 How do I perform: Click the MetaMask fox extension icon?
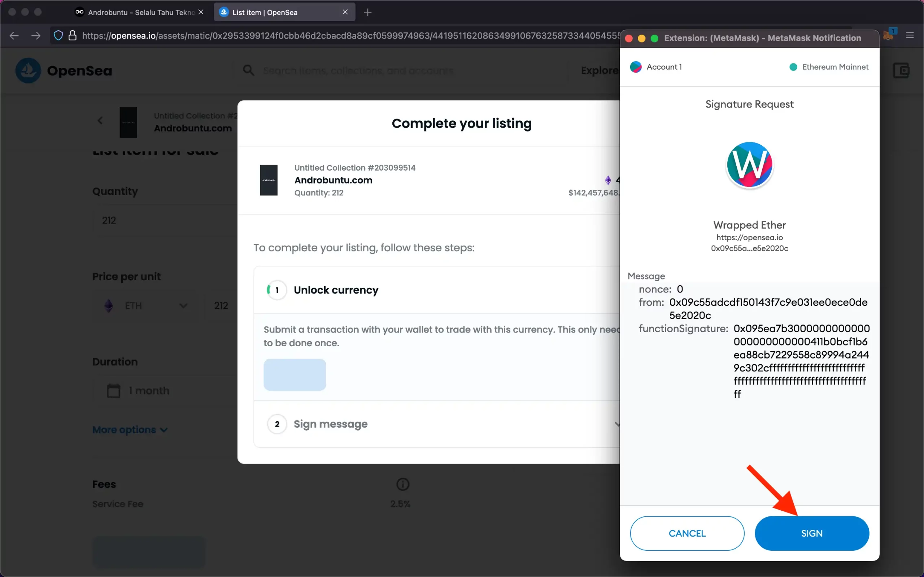click(x=889, y=35)
